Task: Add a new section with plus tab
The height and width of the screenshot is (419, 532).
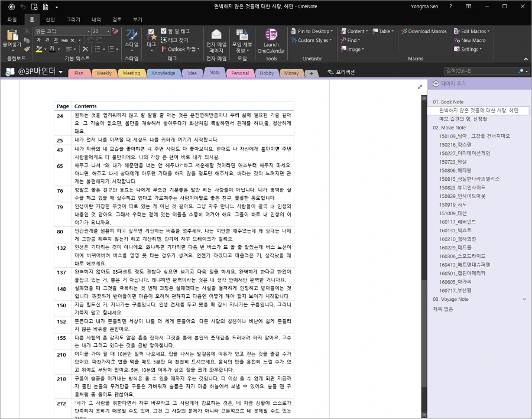Action: coord(311,73)
